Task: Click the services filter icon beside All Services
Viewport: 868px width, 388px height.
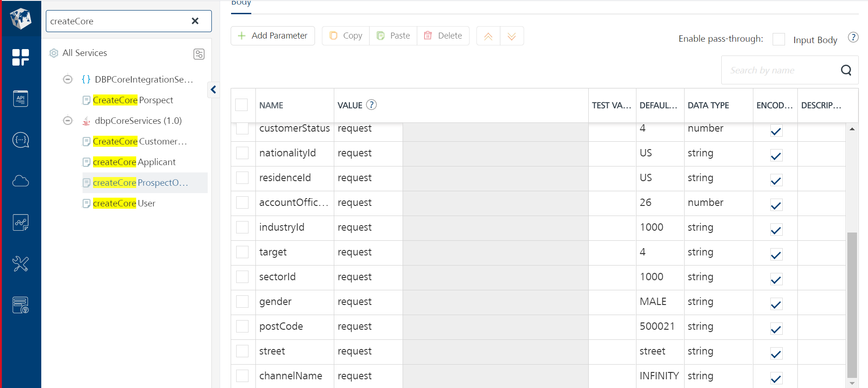Action: [199, 54]
